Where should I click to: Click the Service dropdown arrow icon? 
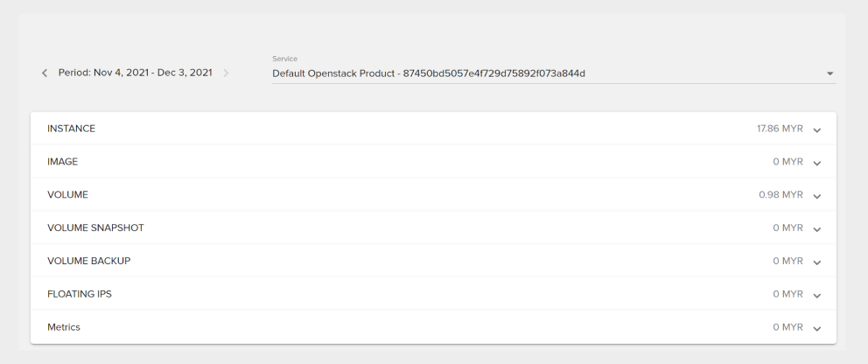tap(829, 73)
